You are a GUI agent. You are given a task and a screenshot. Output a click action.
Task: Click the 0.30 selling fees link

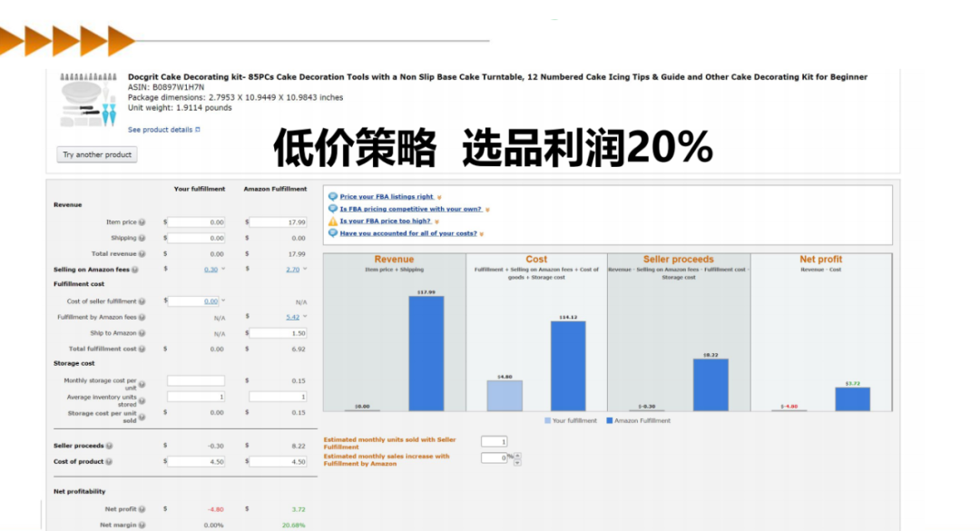click(x=211, y=270)
